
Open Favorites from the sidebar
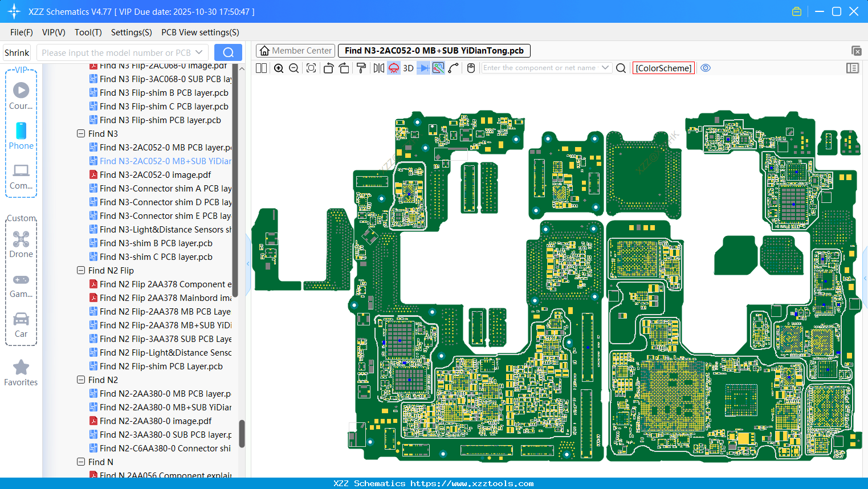tap(21, 373)
